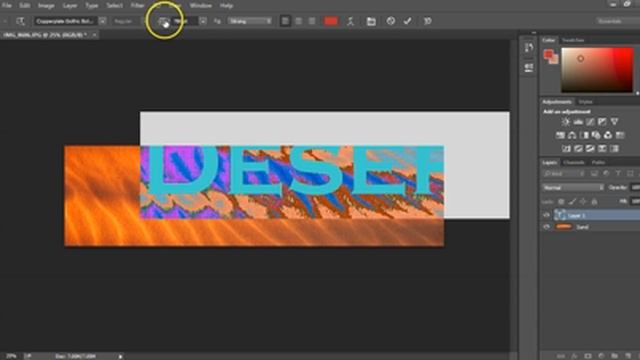The height and width of the screenshot is (360, 640).
Task: Add a Posterize adjustment
Action: tap(578, 149)
